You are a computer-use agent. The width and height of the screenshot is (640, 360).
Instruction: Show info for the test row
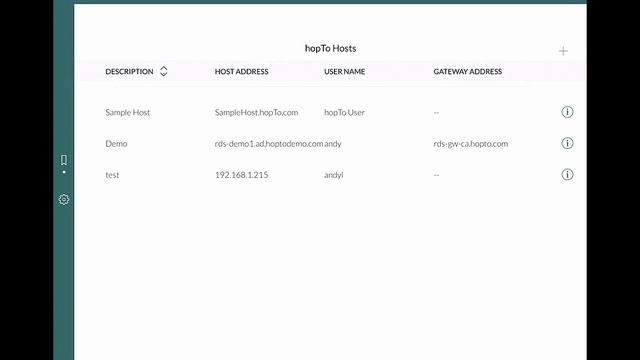567,175
